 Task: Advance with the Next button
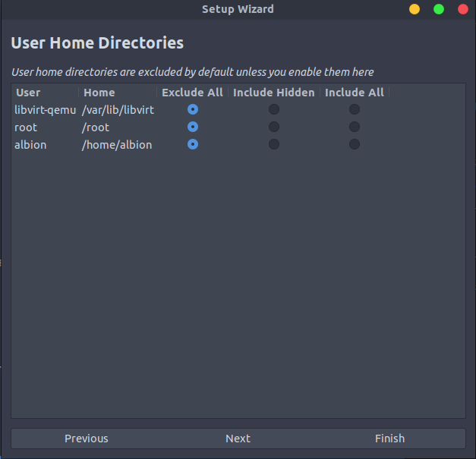pos(238,439)
